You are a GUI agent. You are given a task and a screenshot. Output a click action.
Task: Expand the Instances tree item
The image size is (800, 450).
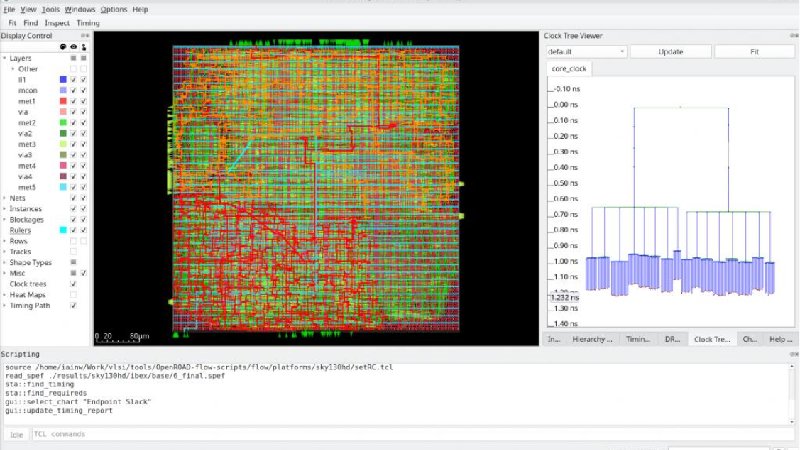pos(5,209)
